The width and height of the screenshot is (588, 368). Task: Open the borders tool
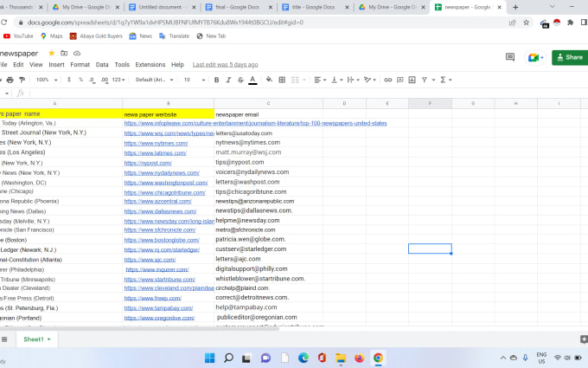point(282,80)
